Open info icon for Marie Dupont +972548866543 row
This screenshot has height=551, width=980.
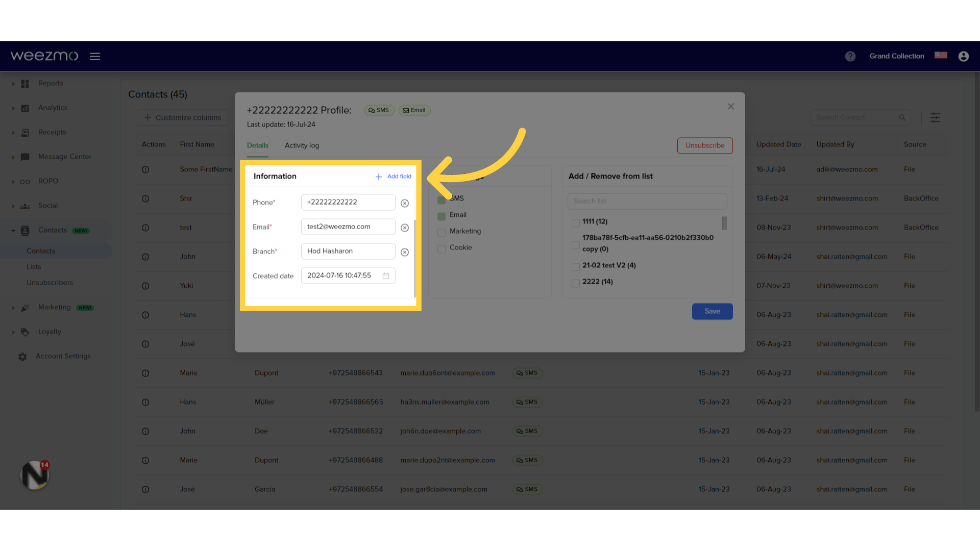pos(145,373)
